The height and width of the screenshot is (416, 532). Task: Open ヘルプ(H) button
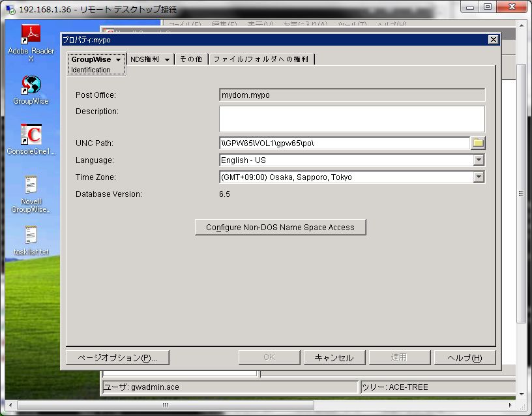[x=464, y=357]
